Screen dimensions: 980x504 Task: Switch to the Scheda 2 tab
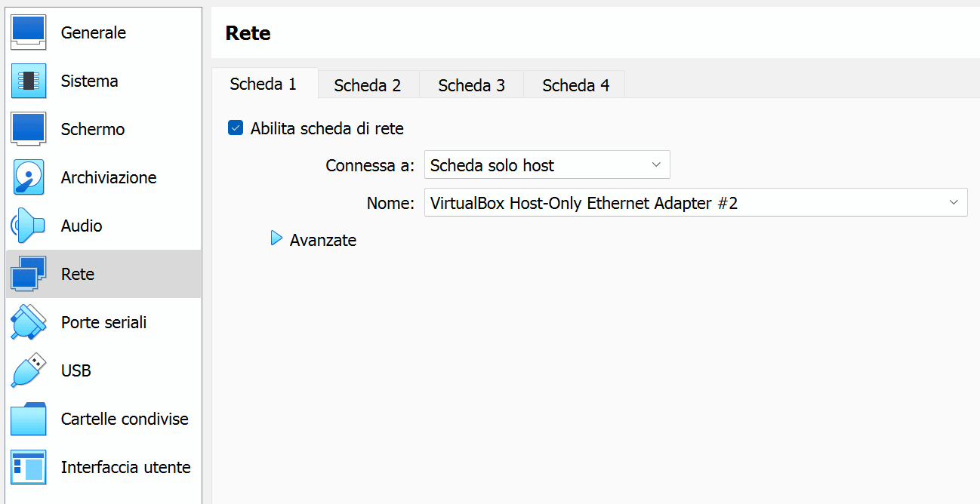368,85
